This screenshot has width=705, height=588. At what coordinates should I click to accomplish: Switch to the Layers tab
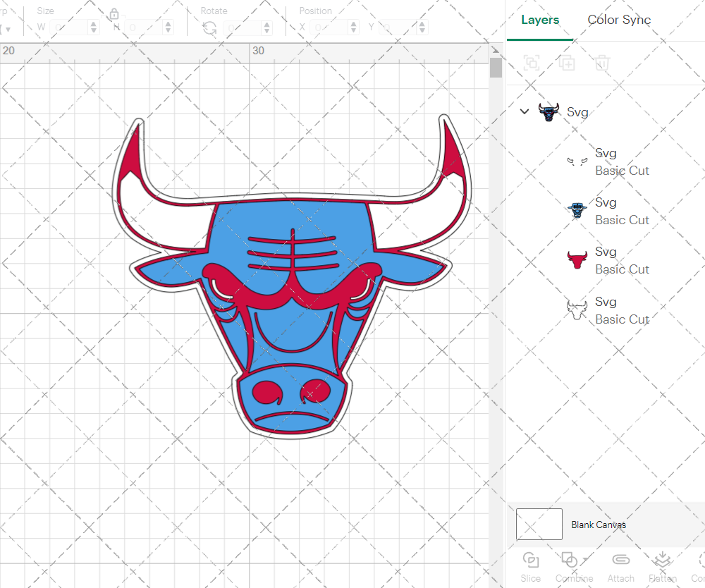pos(540,20)
